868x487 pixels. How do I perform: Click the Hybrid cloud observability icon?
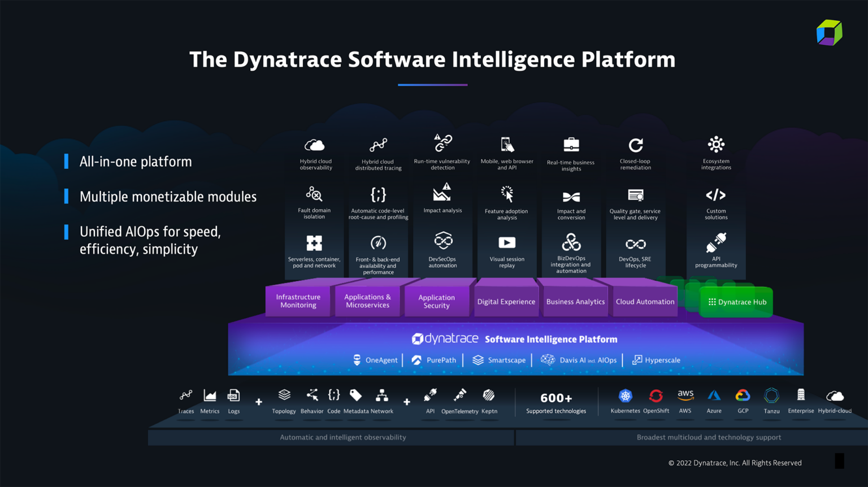click(x=315, y=145)
